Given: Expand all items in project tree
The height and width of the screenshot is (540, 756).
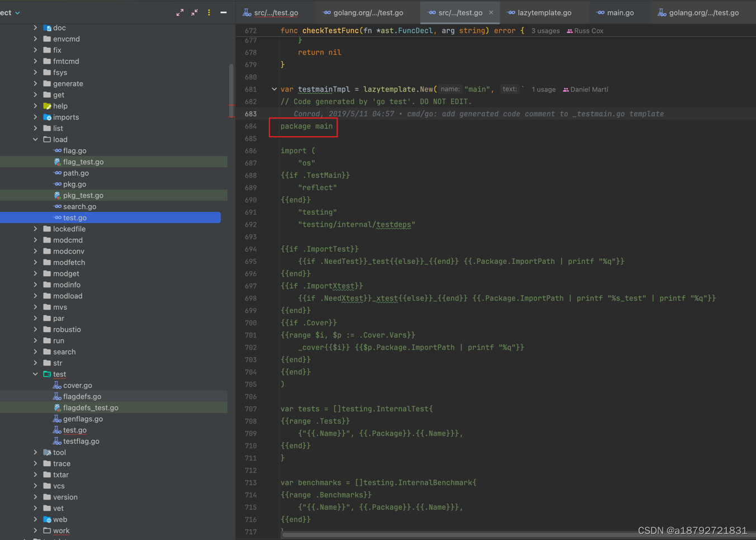Looking at the screenshot, I should click(x=180, y=12).
